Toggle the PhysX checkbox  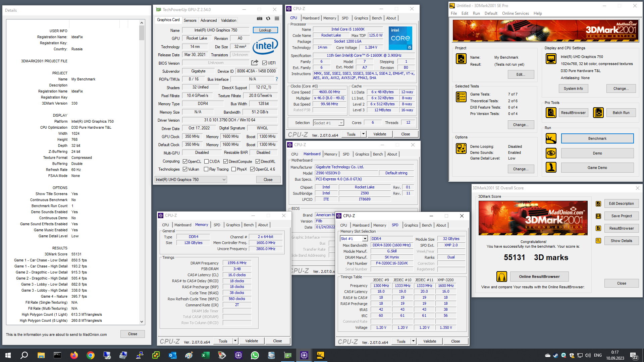[x=234, y=169]
